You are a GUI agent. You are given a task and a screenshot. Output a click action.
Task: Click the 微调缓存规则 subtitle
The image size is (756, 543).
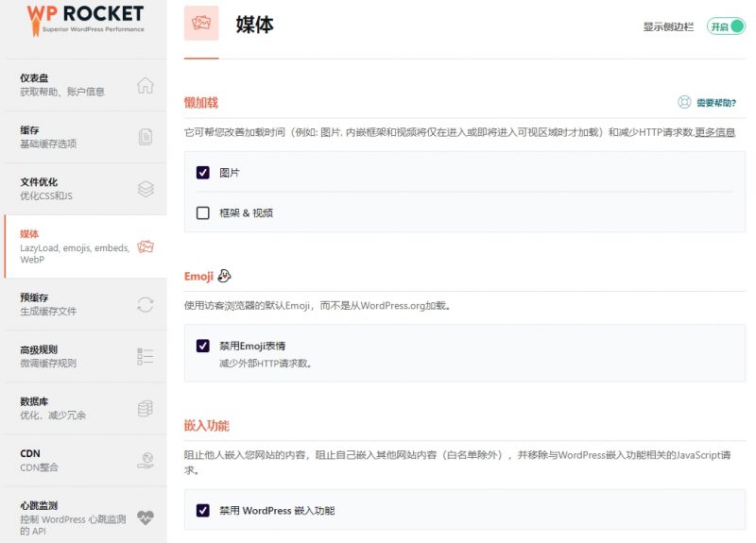click(x=48, y=364)
